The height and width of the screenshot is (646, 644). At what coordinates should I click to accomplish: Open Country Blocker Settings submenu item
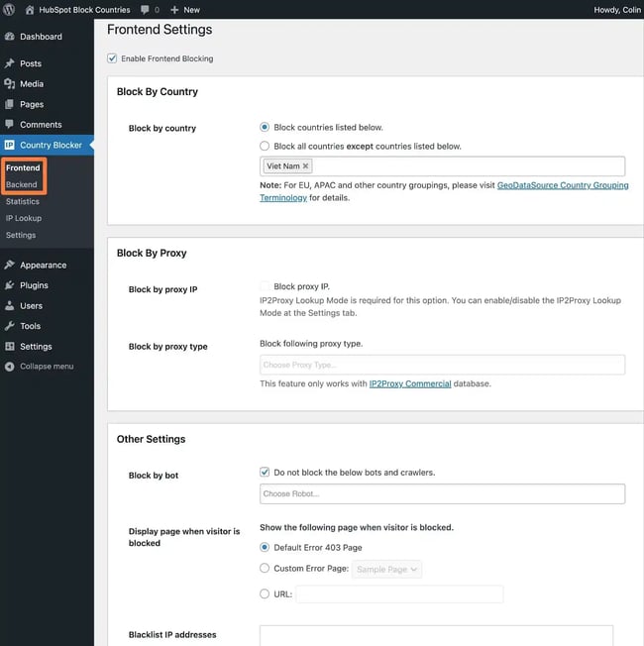pyautogui.click(x=21, y=235)
